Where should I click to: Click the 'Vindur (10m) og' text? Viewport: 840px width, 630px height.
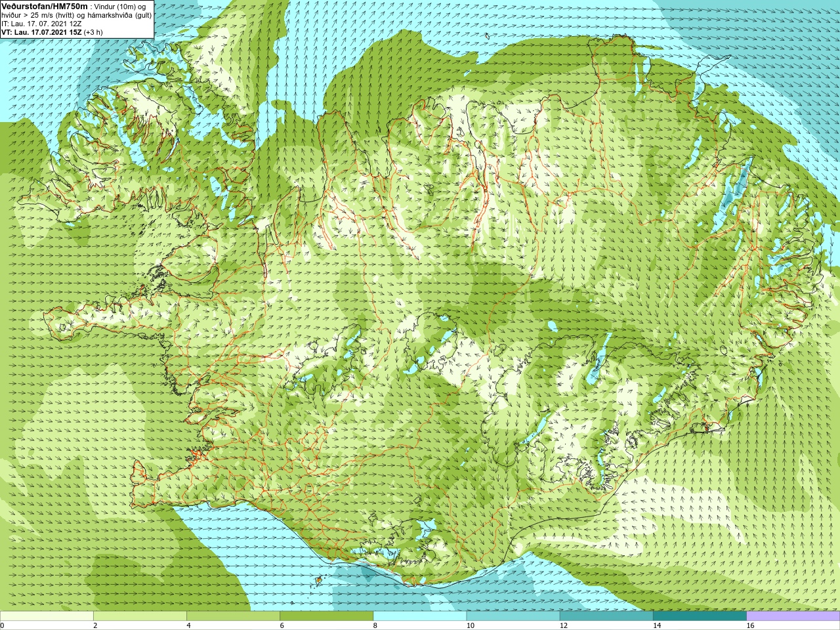120,7
